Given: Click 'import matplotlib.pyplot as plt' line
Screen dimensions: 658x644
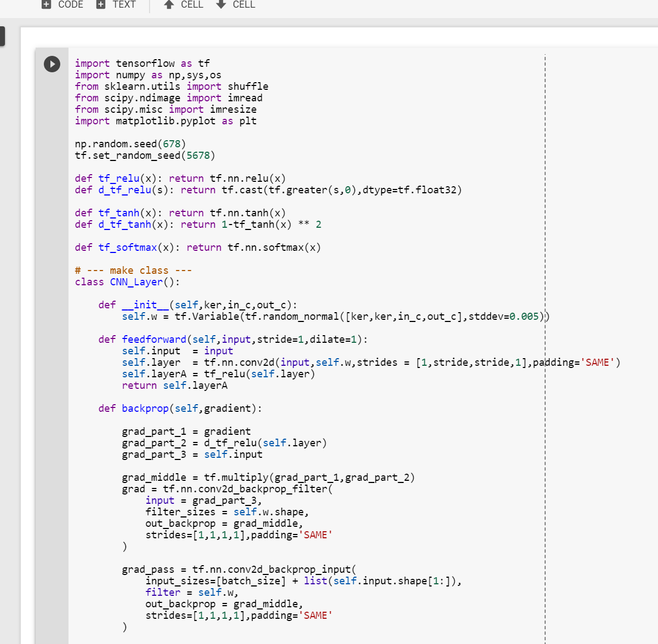Looking at the screenshot, I should (165, 121).
